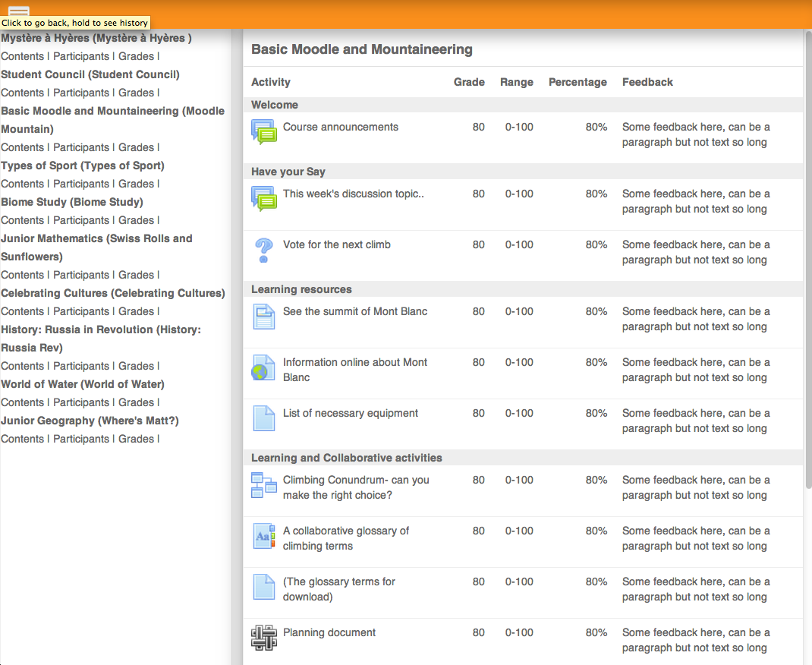Open A collaborative glossary of climbing terms
Viewport: 812px width, 665px height.
[x=346, y=538]
